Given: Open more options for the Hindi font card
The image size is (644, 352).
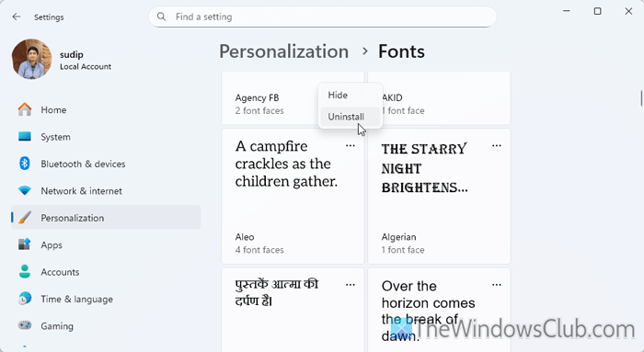Looking at the screenshot, I should (351, 285).
